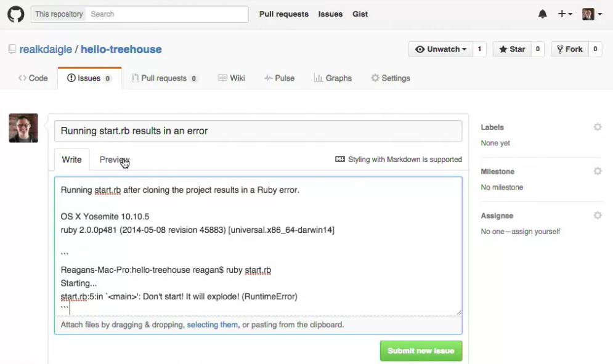Click the 'selecting them' attachment link
Image resolution: width=613 pixels, height=364 pixels.
click(213, 325)
